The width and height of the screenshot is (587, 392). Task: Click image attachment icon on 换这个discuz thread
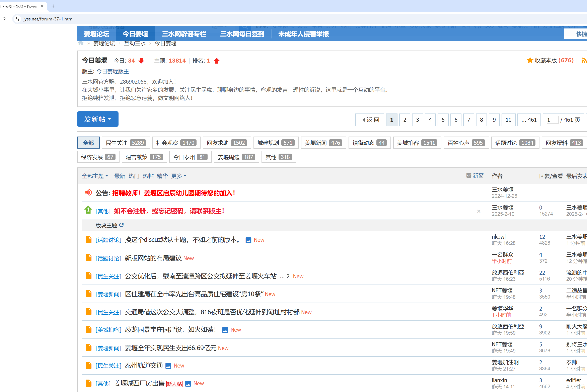coord(248,240)
